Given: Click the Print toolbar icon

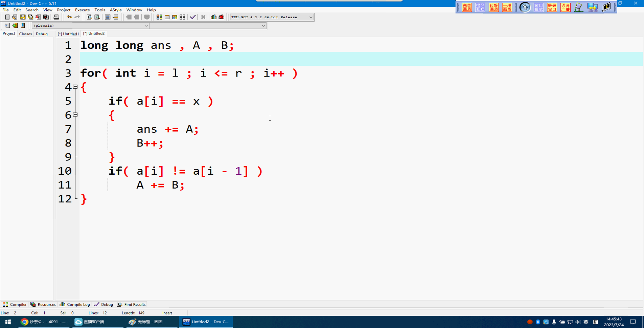Looking at the screenshot, I should (56, 17).
